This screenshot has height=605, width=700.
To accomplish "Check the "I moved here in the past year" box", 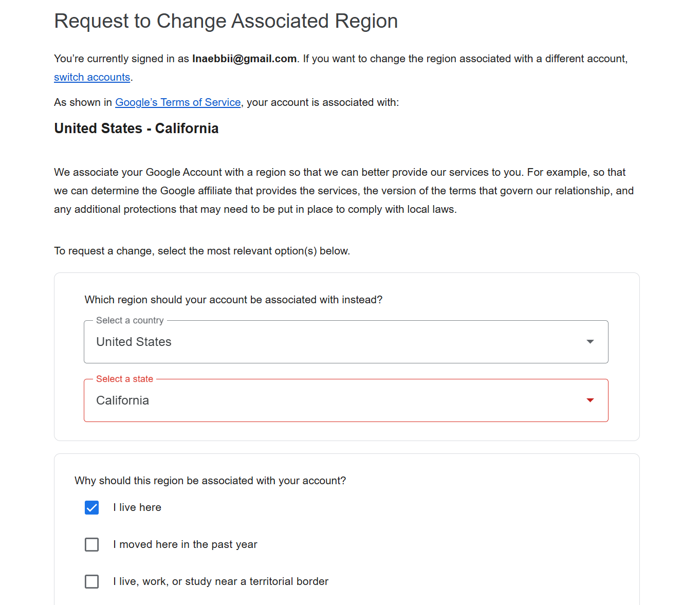I will coord(92,545).
